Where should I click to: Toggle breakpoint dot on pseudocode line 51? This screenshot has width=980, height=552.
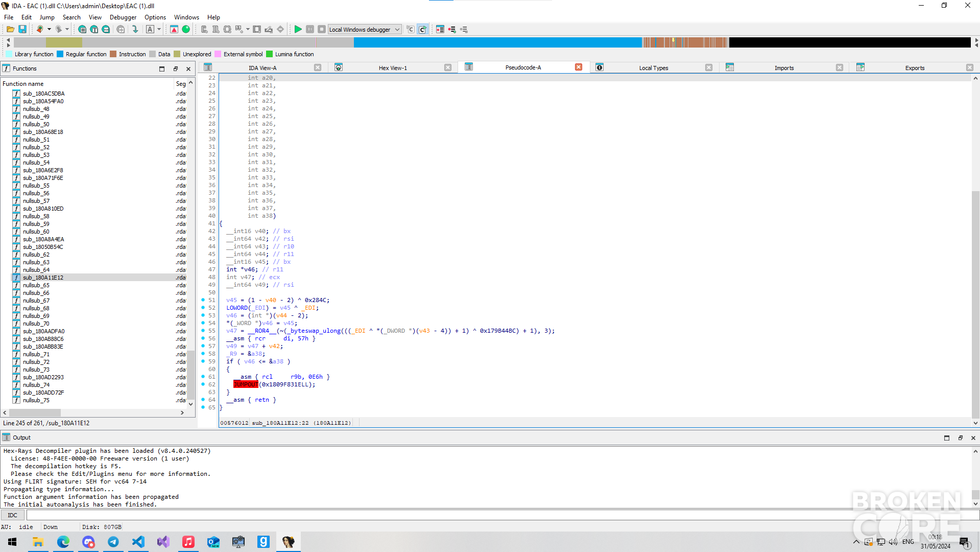click(203, 300)
